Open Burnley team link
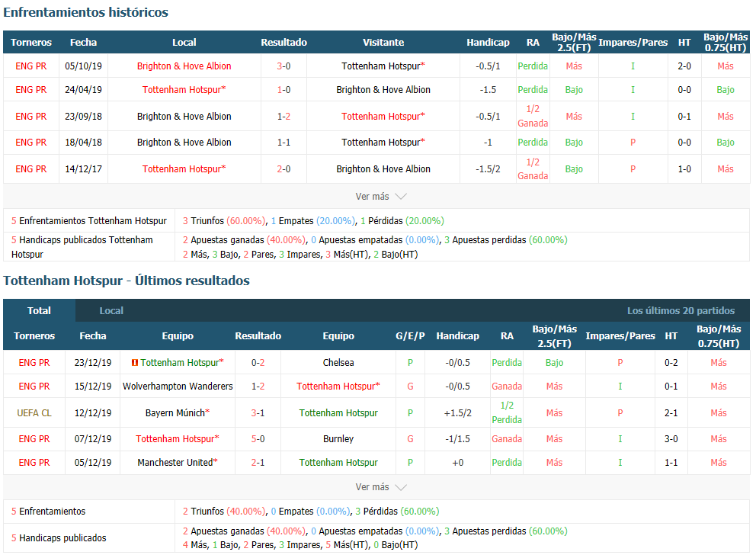 tap(338, 439)
